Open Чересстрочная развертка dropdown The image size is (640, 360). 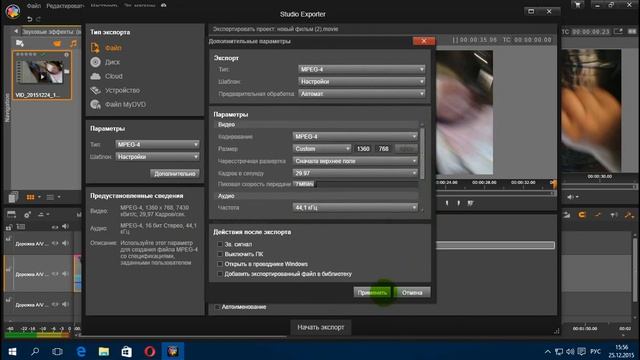(355, 161)
